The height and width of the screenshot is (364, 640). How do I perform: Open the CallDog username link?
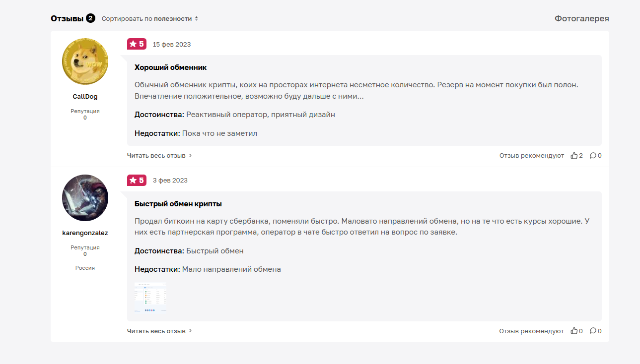[85, 97]
